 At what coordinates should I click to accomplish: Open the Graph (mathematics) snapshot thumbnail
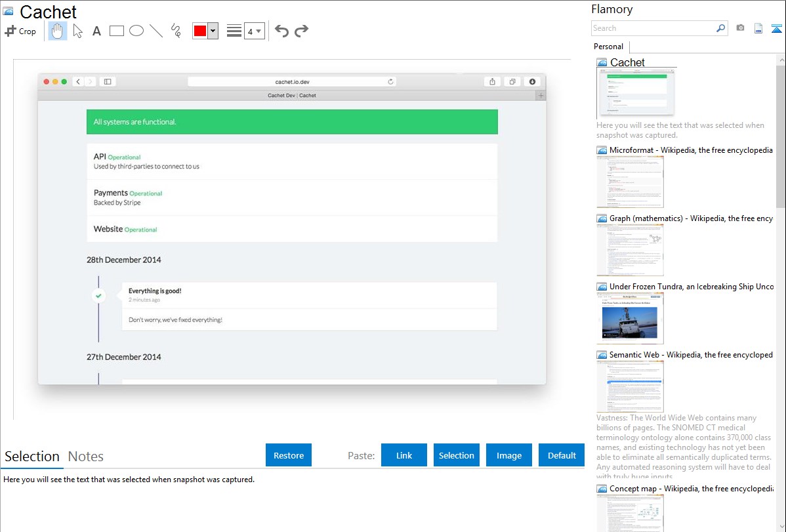630,250
